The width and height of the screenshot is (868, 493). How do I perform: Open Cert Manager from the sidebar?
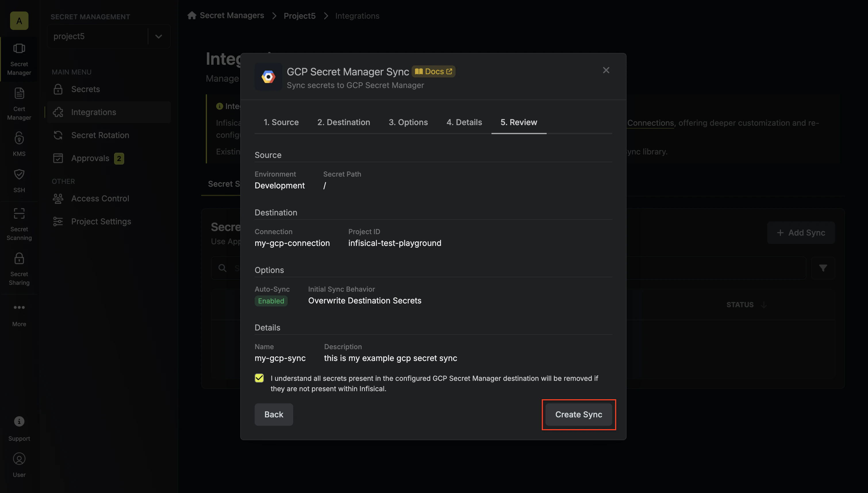(19, 104)
